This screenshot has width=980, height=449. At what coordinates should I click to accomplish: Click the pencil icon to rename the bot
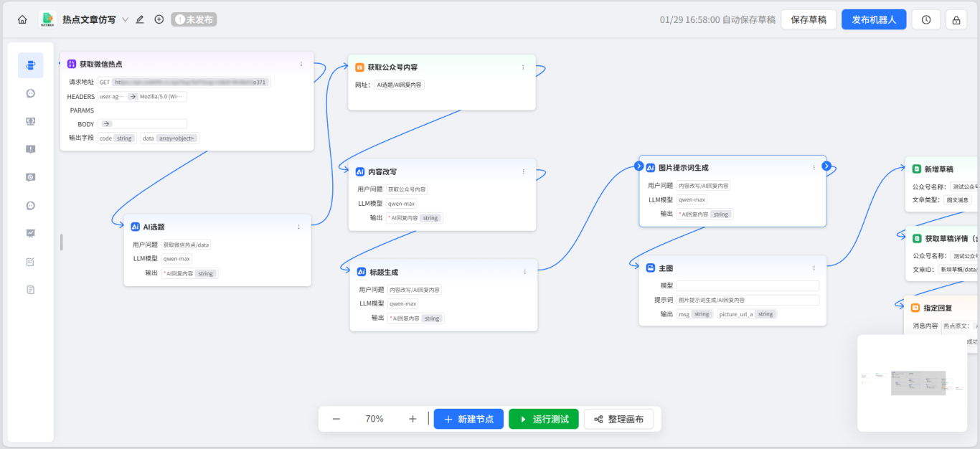pyautogui.click(x=140, y=19)
